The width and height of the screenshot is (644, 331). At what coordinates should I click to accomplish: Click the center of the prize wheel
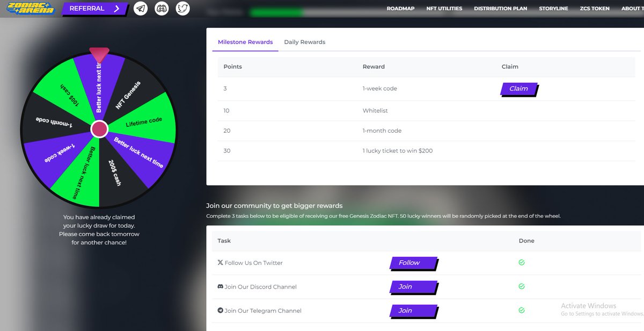98,128
